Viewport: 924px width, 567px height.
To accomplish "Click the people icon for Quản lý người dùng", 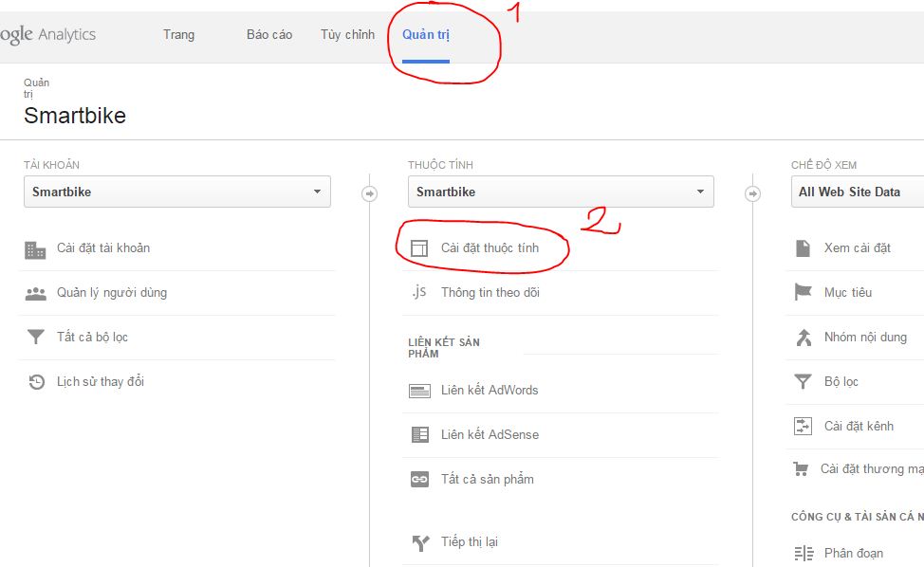I will tap(35, 293).
